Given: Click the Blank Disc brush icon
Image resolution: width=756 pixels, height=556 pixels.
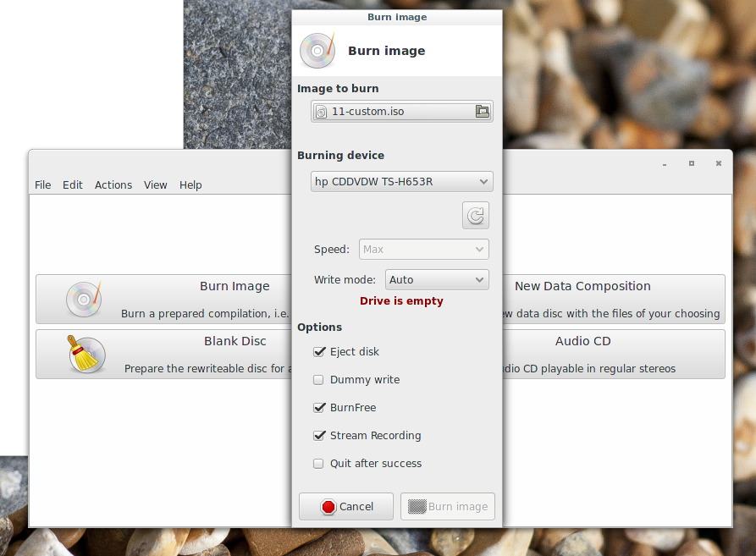Looking at the screenshot, I should pyautogui.click(x=83, y=355).
